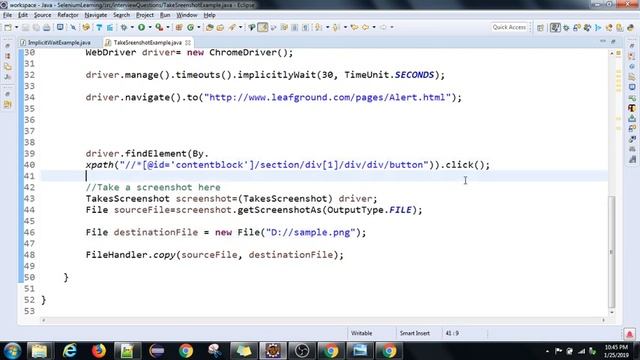This screenshot has width=640, height=360.
Task: Run the program with green Run icon
Action: coord(142,27)
